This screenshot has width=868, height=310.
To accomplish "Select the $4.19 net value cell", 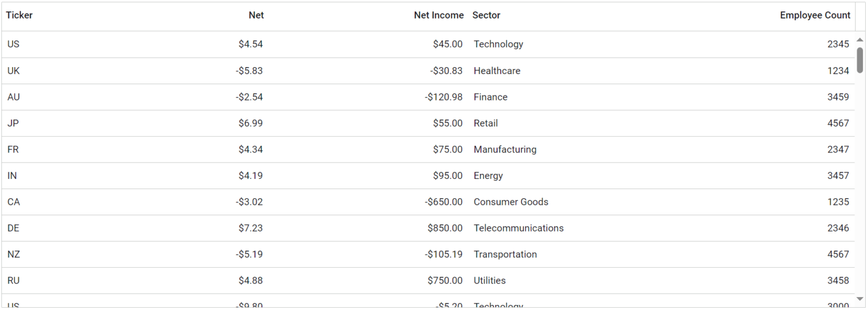I will pos(250,176).
